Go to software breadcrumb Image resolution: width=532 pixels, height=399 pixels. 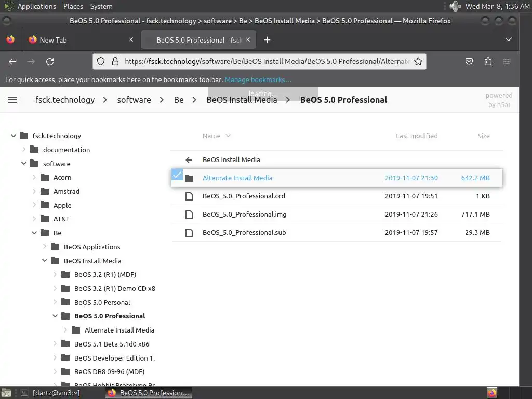point(134,100)
